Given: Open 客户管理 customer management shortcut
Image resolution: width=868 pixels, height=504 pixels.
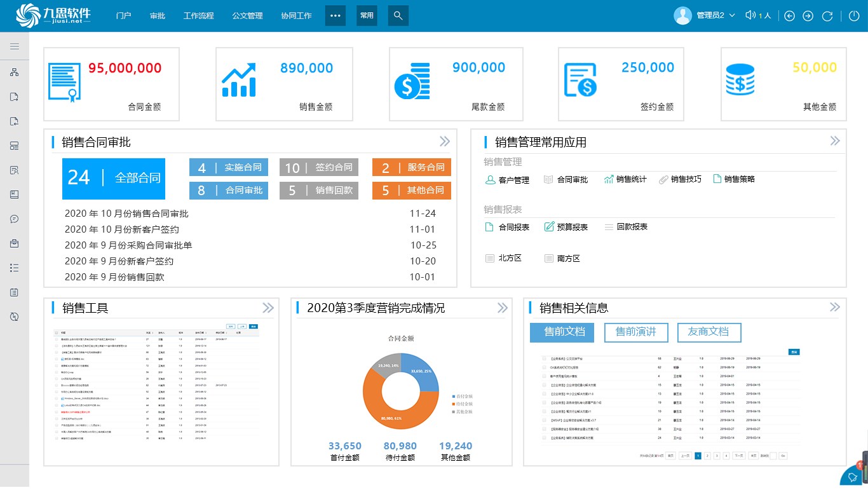Looking at the screenshot, I should [507, 180].
